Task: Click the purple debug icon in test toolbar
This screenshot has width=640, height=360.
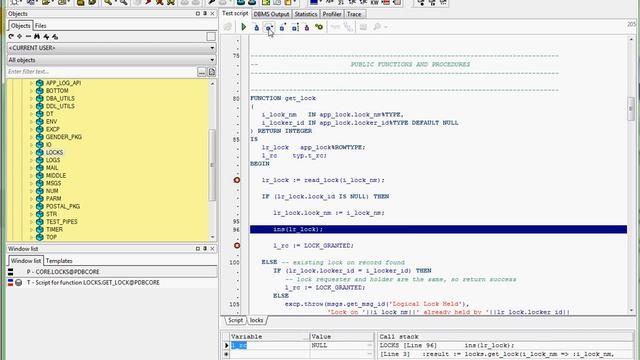Action: point(307,27)
